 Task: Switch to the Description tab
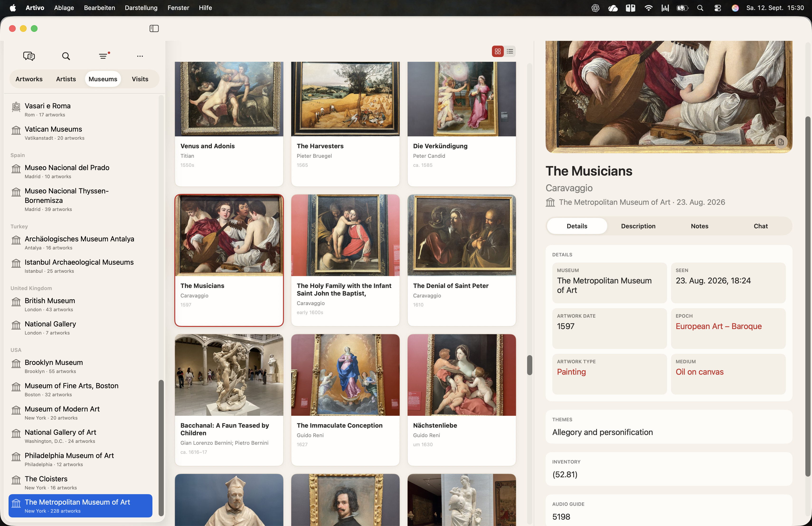(x=638, y=226)
